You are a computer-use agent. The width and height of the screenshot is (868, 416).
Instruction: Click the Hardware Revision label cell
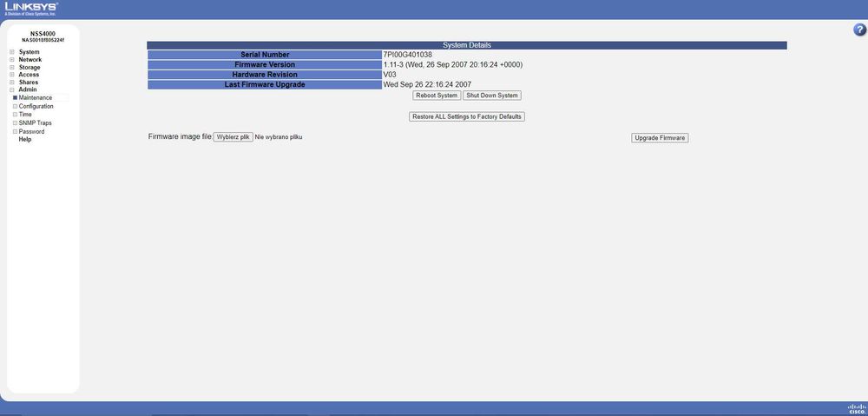click(x=265, y=75)
